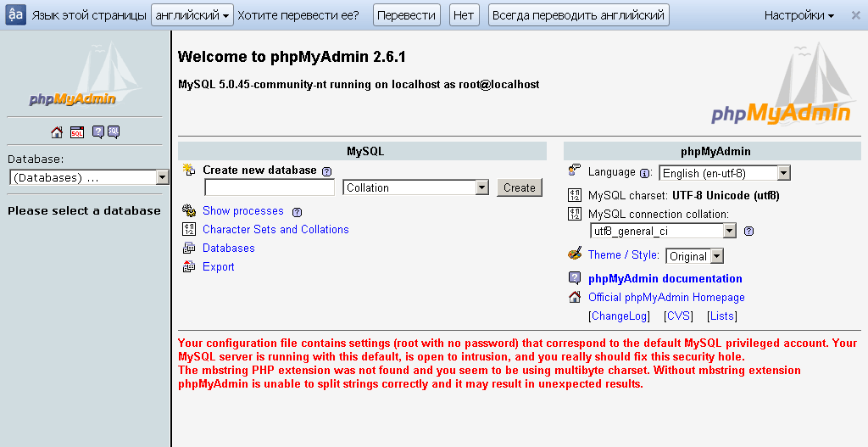The width and height of the screenshot is (868, 447).
Task: Open the Export link
Action: tap(218, 267)
